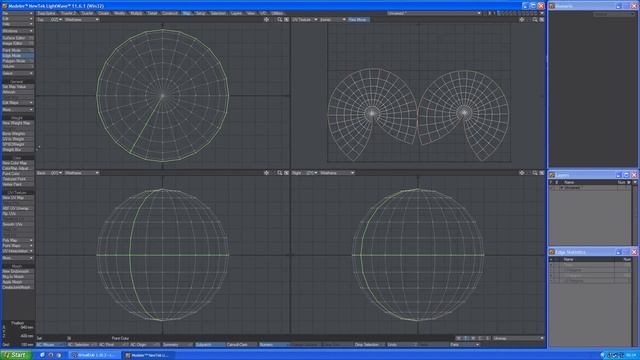
Task: Open the Multiply tab
Action: click(x=136, y=13)
